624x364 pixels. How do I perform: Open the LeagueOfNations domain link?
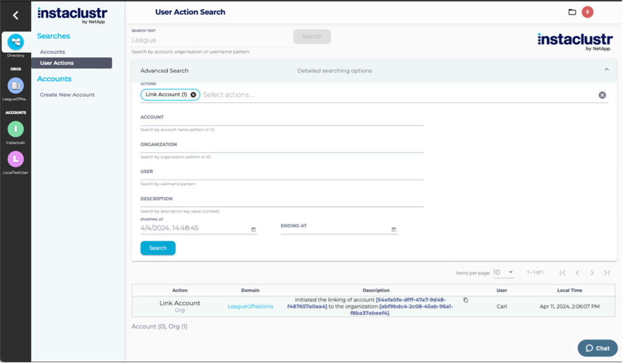click(x=250, y=306)
